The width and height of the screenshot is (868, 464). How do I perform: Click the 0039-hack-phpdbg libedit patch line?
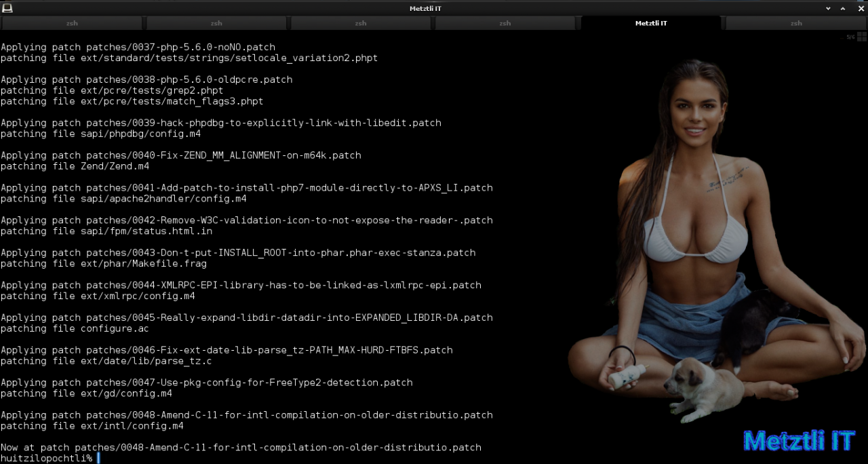pos(221,123)
